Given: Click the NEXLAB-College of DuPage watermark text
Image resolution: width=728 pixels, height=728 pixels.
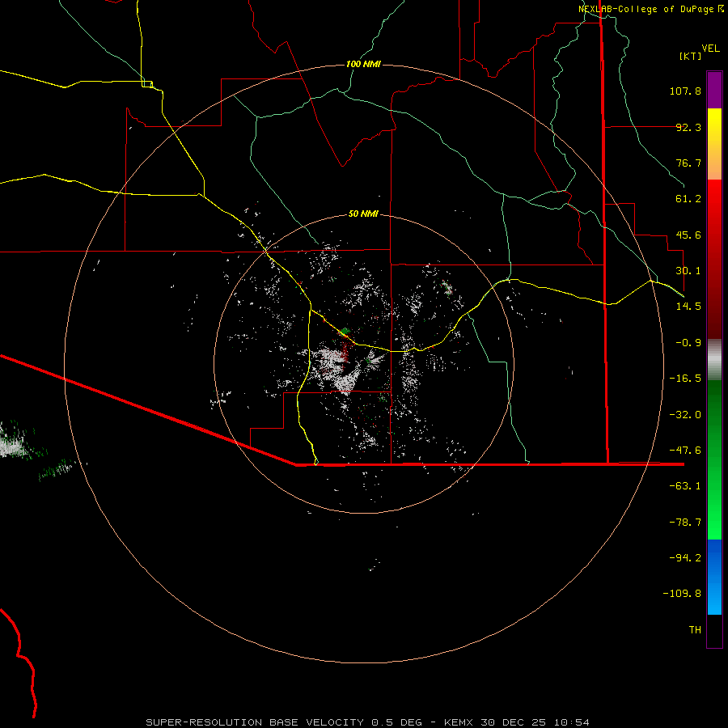Looking at the screenshot, I should click(645, 9).
